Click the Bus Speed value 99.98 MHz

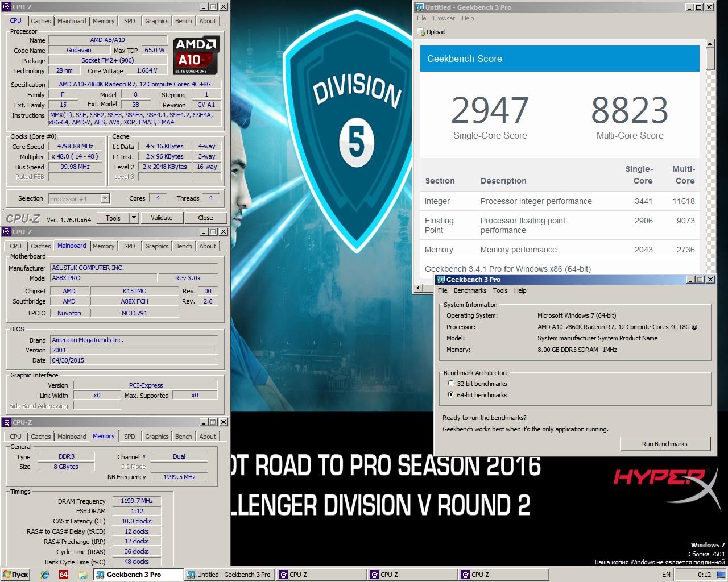coord(75,167)
